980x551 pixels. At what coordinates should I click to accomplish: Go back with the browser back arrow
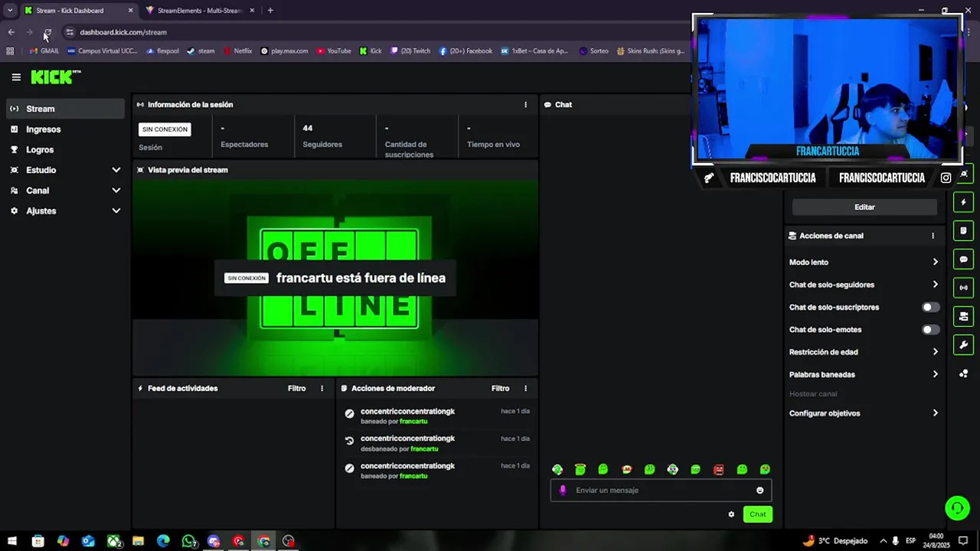[x=11, y=32]
